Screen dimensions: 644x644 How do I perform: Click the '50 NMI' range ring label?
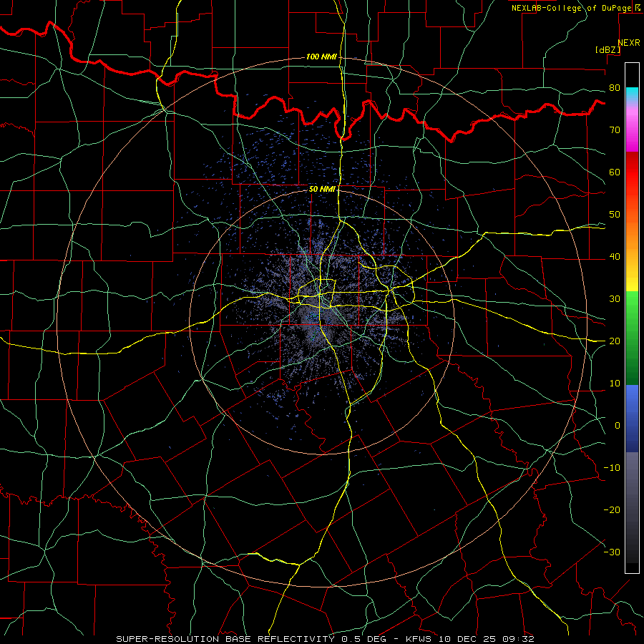pos(321,189)
